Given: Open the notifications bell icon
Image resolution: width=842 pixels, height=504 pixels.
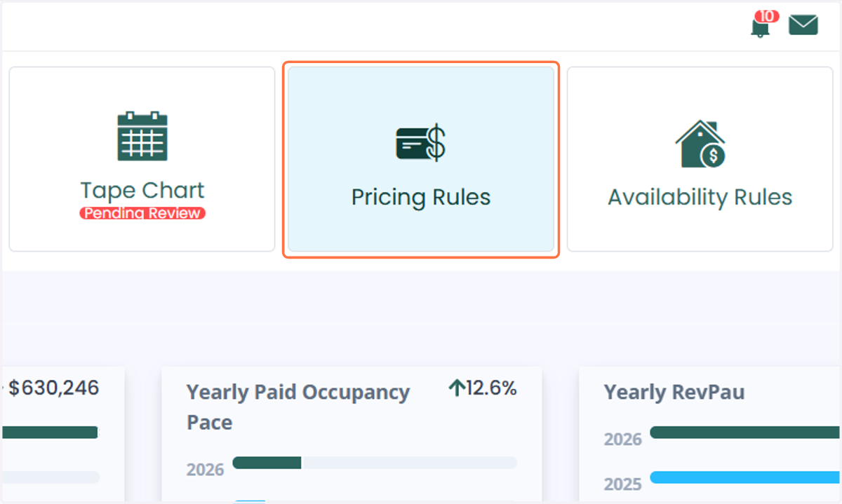Looking at the screenshot, I should (759, 28).
